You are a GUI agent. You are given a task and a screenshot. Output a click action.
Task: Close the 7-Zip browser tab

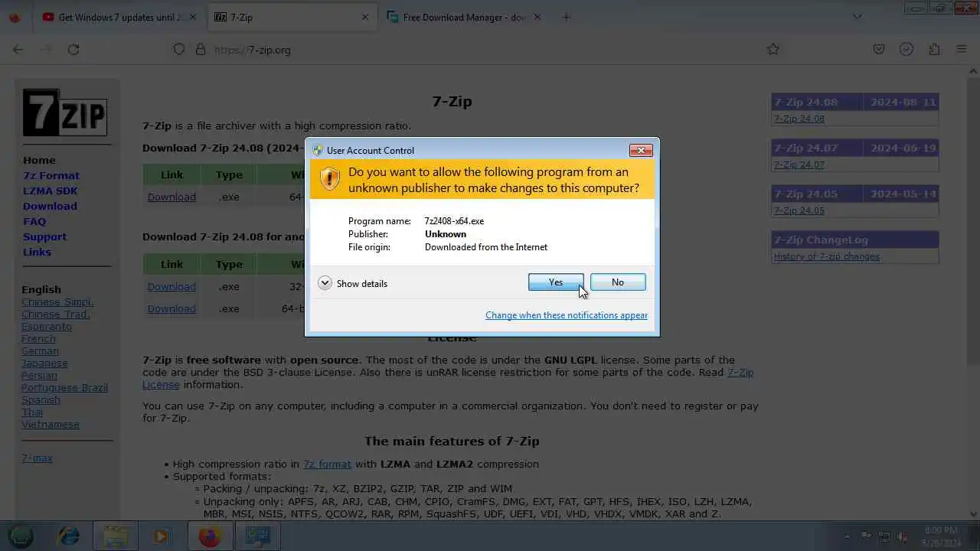[365, 17]
